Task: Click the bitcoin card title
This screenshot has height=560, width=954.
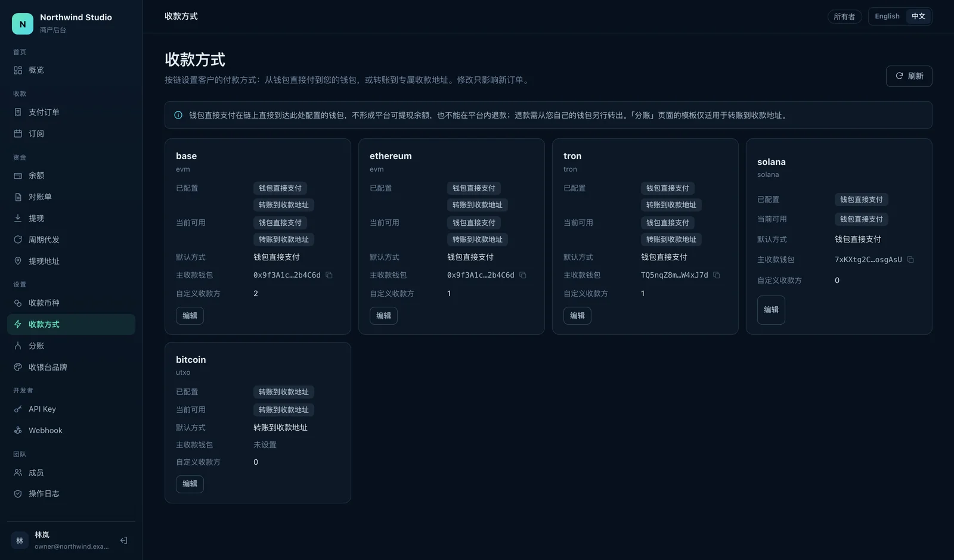Action: tap(191, 360)
